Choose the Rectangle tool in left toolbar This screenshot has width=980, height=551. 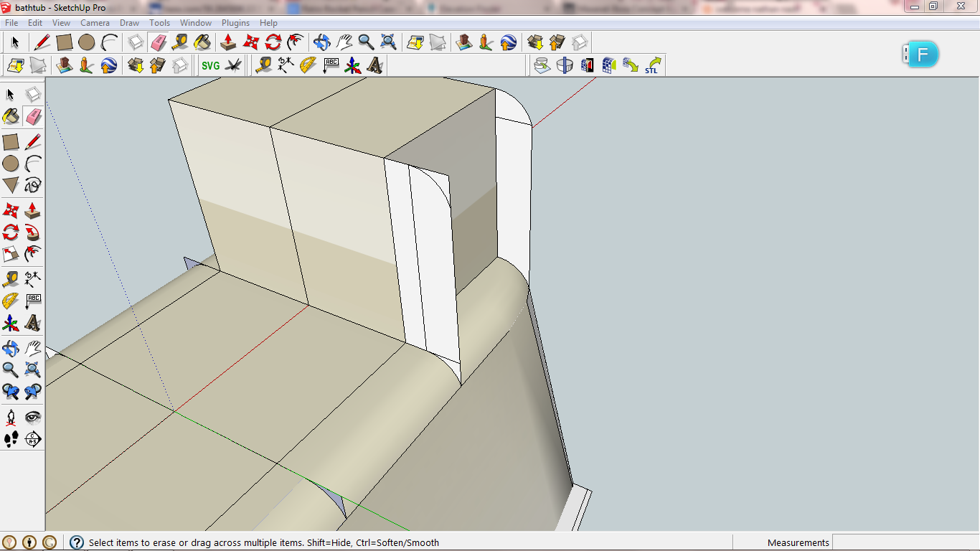pyautogui.click(x=11, y=142)
